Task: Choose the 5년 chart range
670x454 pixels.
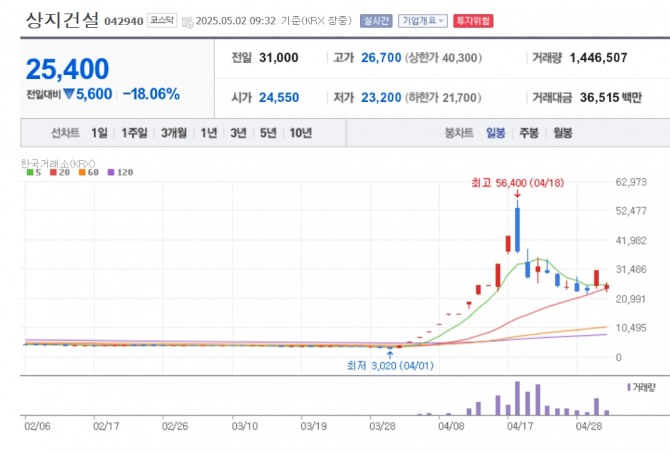Action: [268, 132]
